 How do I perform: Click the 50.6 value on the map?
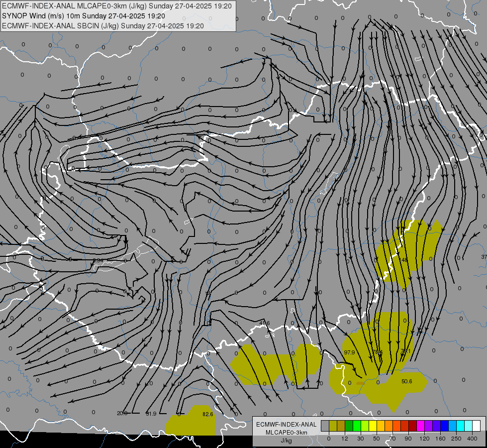pos(406,381)
